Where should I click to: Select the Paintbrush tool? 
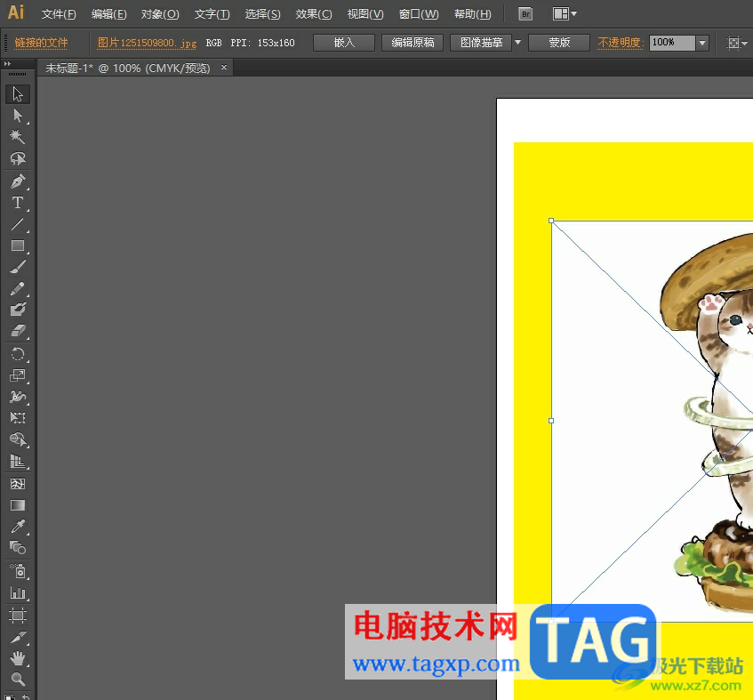[x=18, y=267]
